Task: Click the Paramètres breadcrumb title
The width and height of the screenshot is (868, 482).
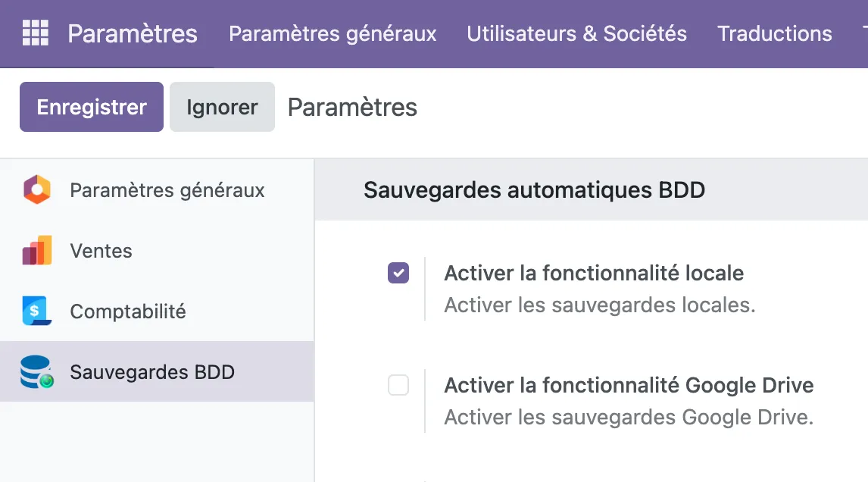Action: (353, 107)
